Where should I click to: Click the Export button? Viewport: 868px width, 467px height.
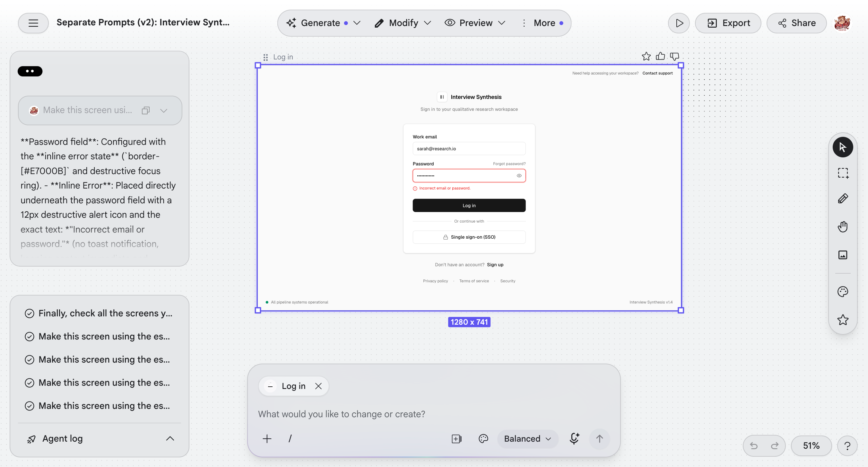[728, 23]
